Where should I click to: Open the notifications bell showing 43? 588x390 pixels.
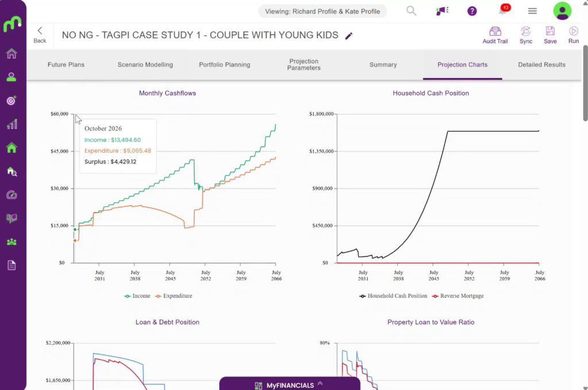click(503, 10)
